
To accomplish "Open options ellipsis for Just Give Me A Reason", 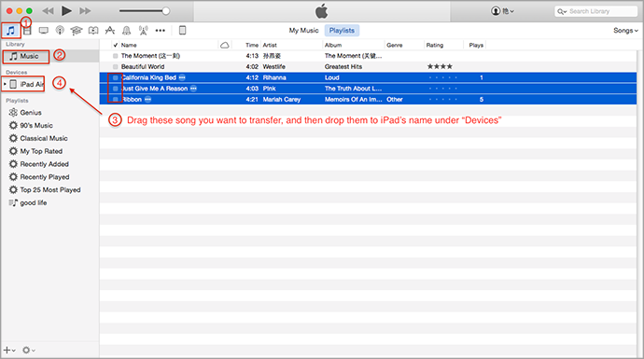I will click(x=193, y=89).
